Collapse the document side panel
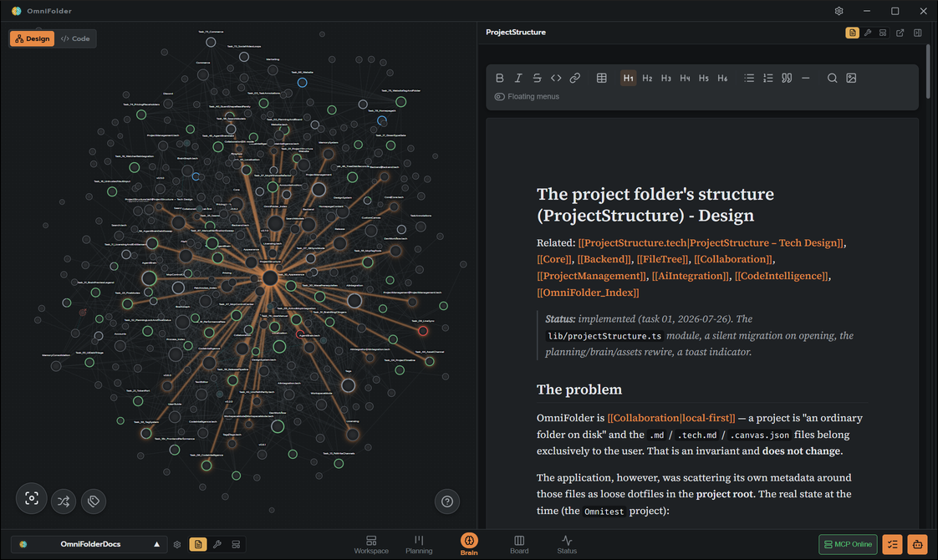Screen dimensions: 938x560 click(918, 33)
